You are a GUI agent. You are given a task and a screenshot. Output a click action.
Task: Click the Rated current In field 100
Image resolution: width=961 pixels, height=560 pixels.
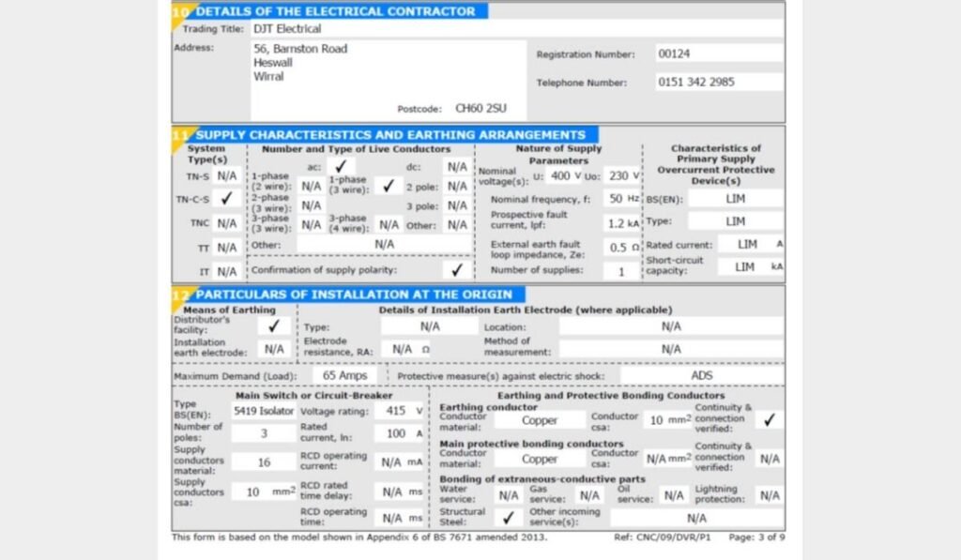400,433
